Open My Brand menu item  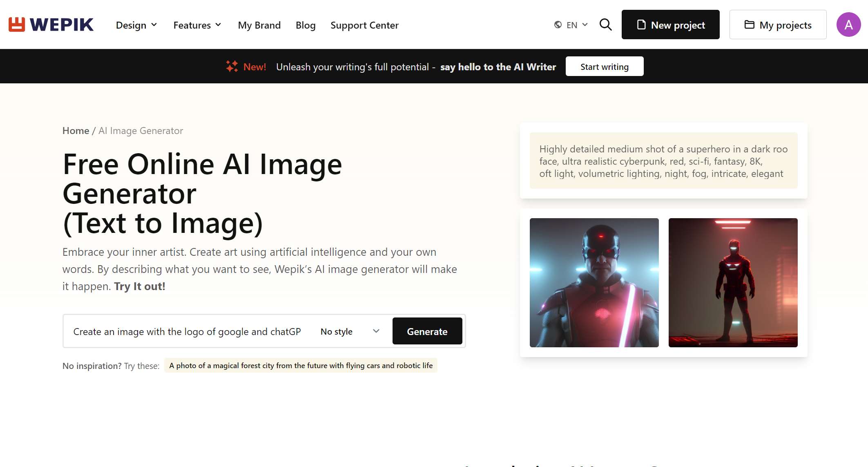[x=259, y=25]
